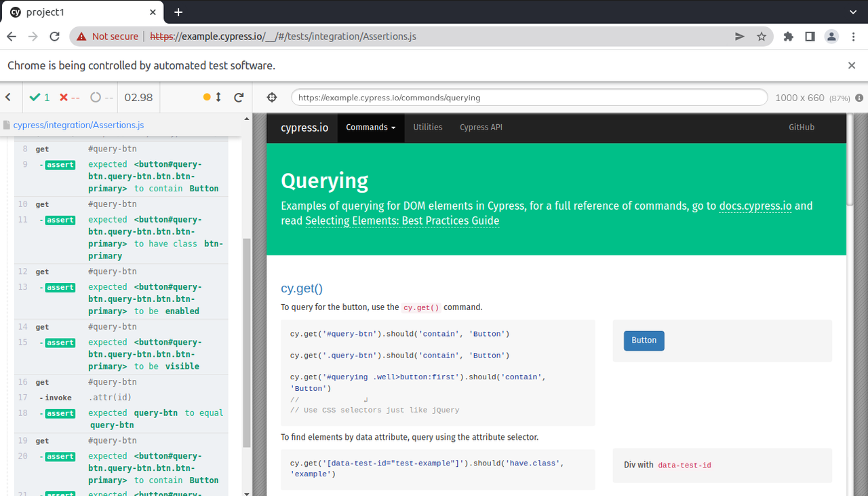The image size is (868, 496).
Task: Reload the Chrome page
Action: (x=55, y=37)
